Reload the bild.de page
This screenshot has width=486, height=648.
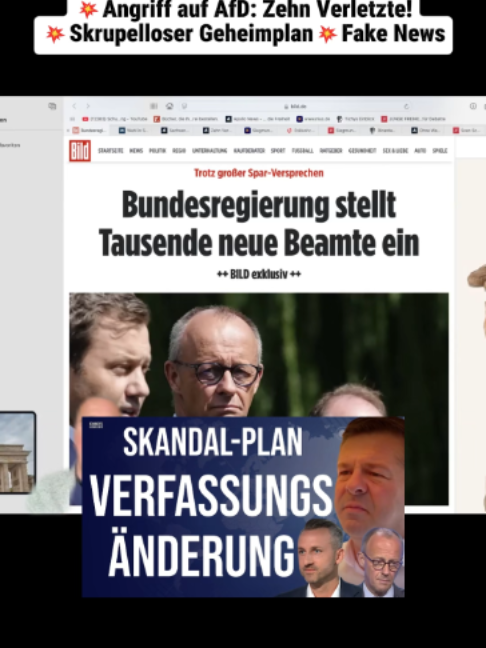coord(407,107)
